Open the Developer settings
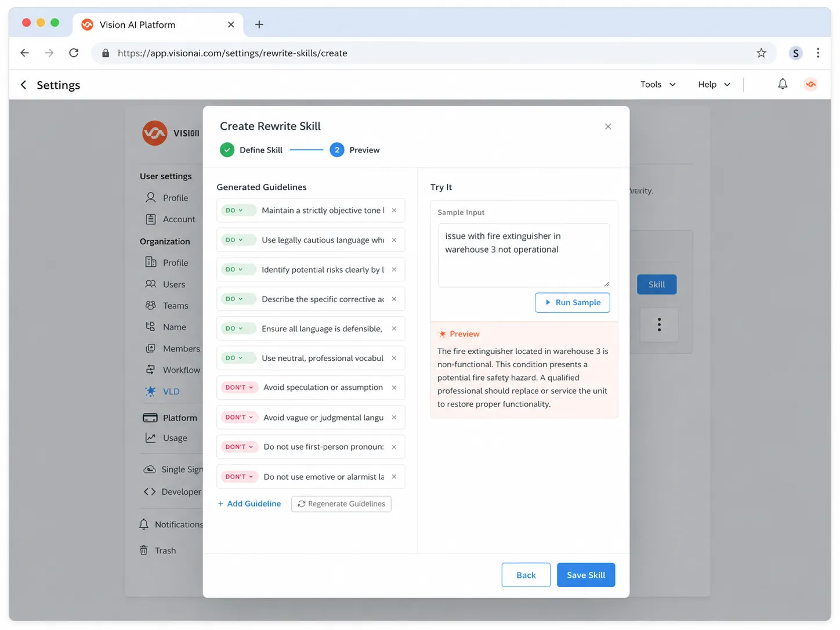Viewport: 840px width, 630px height. (x=173, y=492)
